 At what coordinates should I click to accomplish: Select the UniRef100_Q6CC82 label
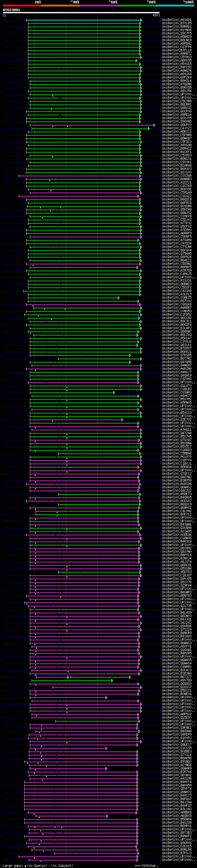click(177, 318)
